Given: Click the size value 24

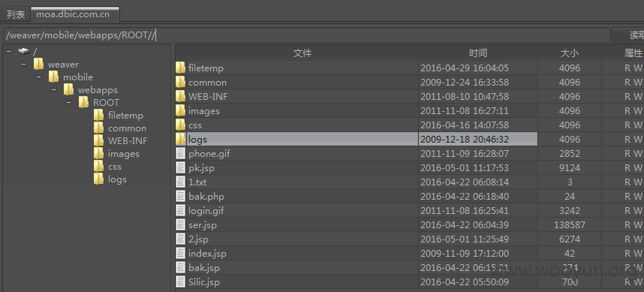Looking at the screenshot, I should [570, 197].
